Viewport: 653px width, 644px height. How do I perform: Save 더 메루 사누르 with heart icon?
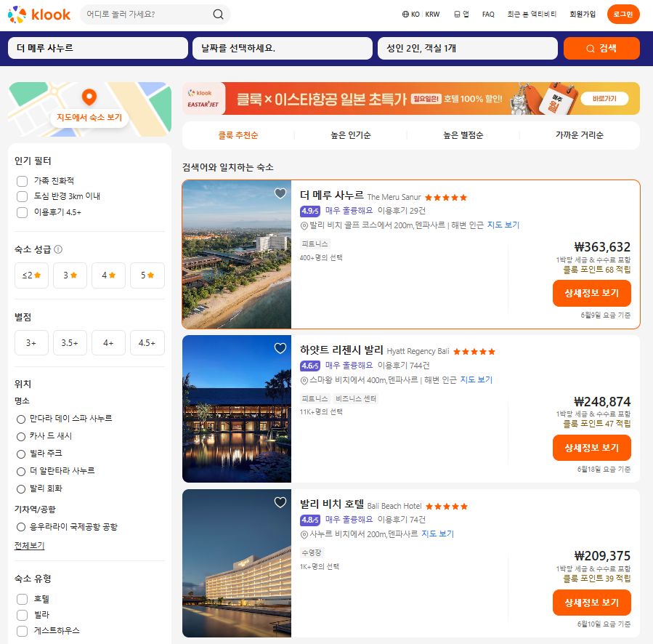[280, 193]
